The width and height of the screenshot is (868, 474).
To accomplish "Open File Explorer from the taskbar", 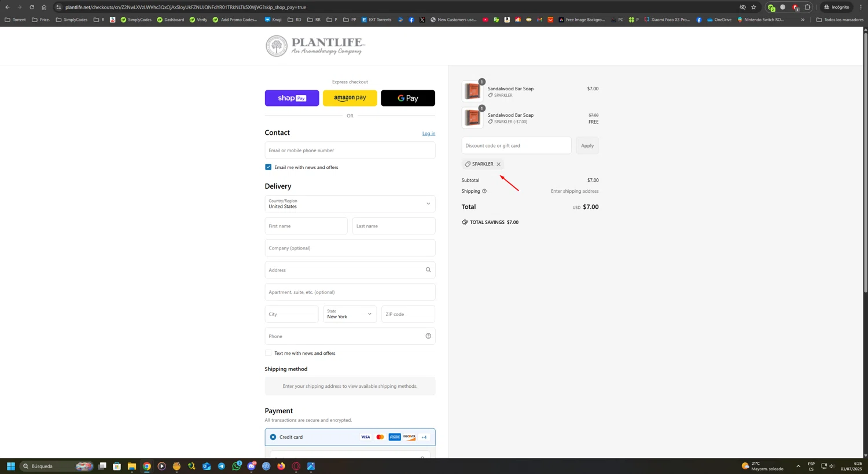I will (132, 466).
